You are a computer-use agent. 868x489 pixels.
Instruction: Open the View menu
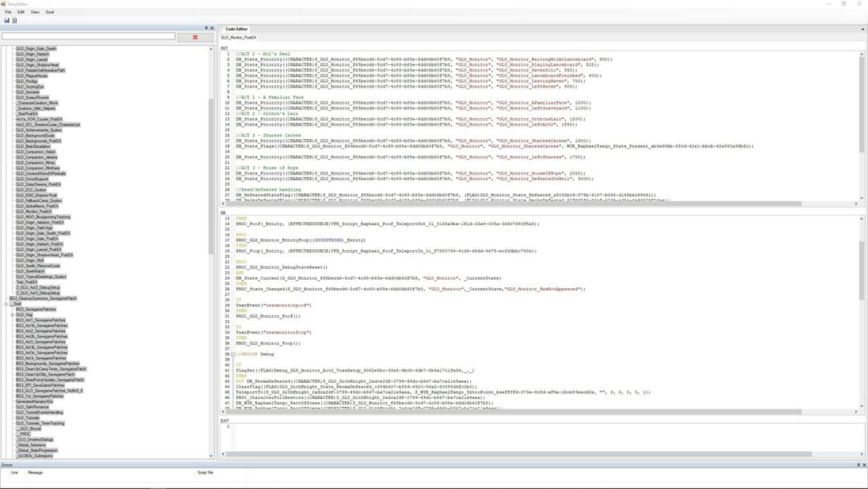35,12
